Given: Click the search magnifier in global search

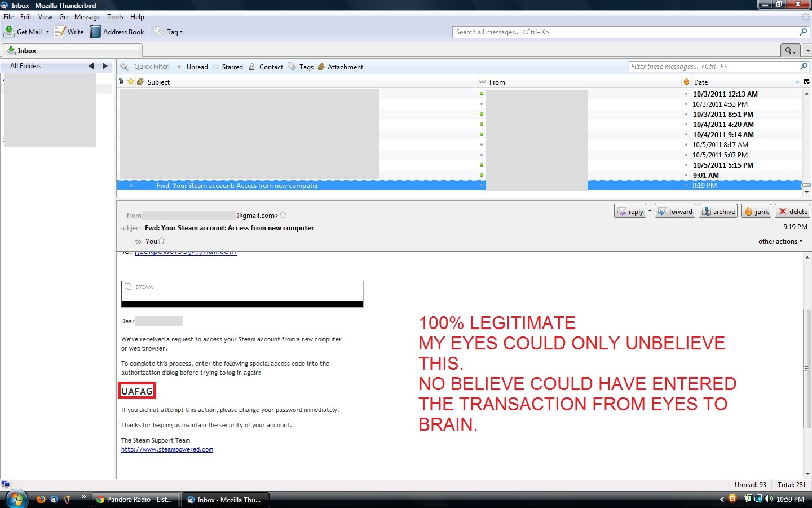Looking at the screenshot, I should [x=803, y=32].
